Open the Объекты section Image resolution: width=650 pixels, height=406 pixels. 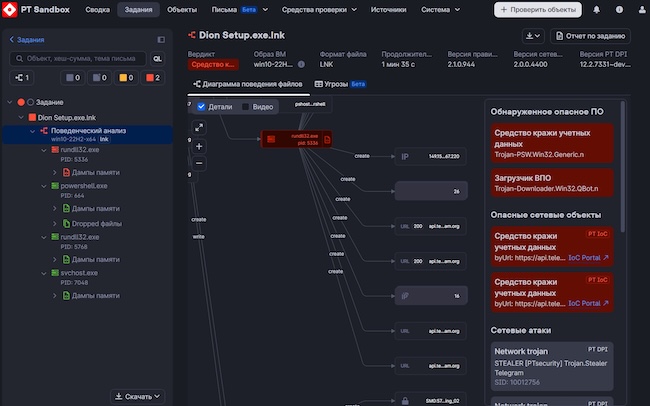(182, 10)
